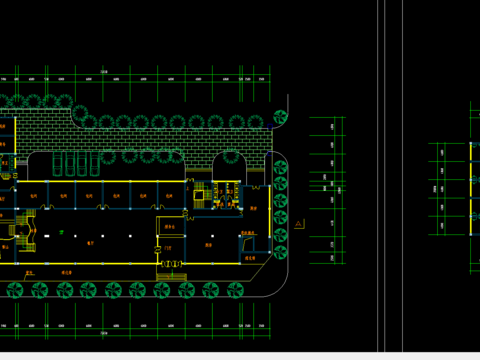The height and width of the screenshot is (360, 480).
Task: Click the green marker symbol in the hall
Action: point(61,232)
